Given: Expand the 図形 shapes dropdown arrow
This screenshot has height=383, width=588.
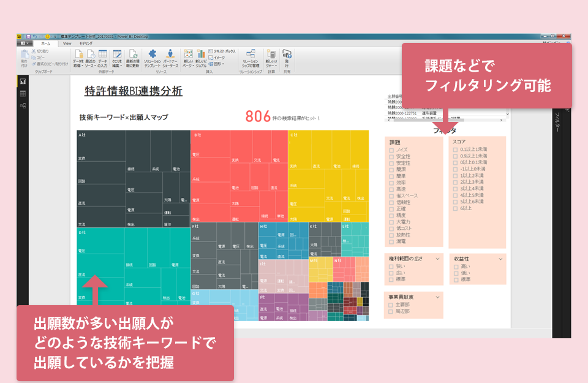Looking at the screenshot, I should coord(223,64).
